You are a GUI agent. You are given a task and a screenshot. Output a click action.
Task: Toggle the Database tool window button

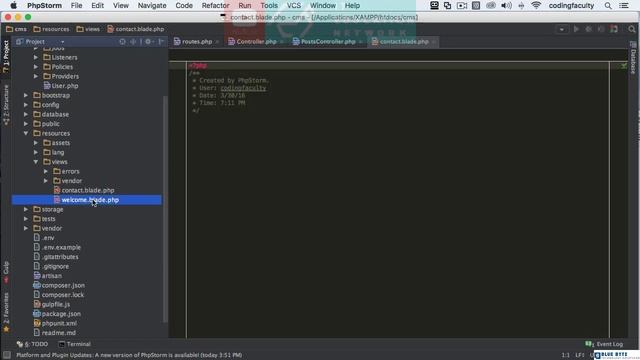coord(633,58)
